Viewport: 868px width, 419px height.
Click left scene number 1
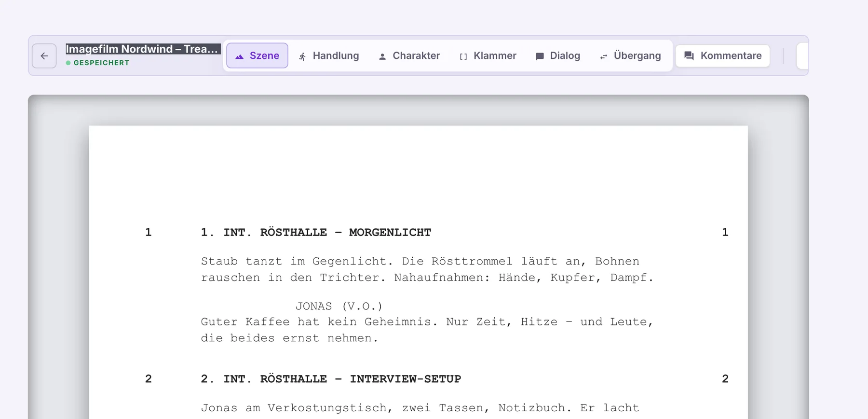tap(149, 232)
